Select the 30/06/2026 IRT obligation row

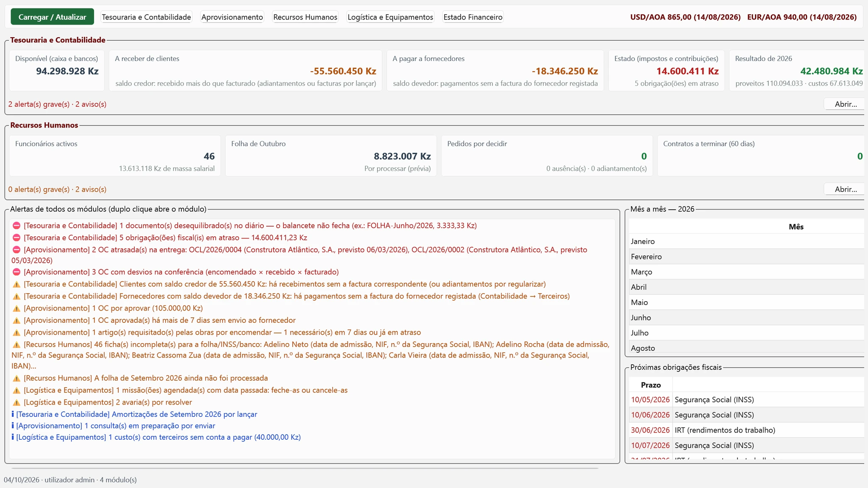tap(746, 430)
